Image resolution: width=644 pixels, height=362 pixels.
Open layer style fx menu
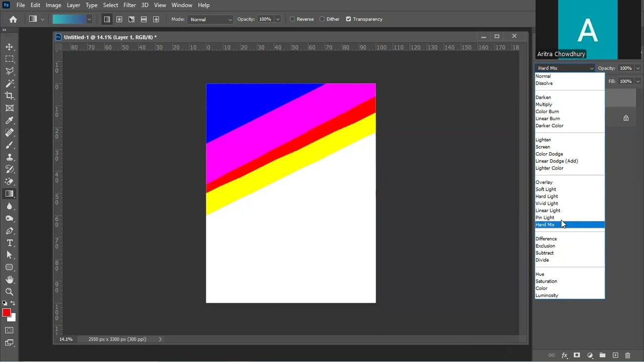[565, 355]
